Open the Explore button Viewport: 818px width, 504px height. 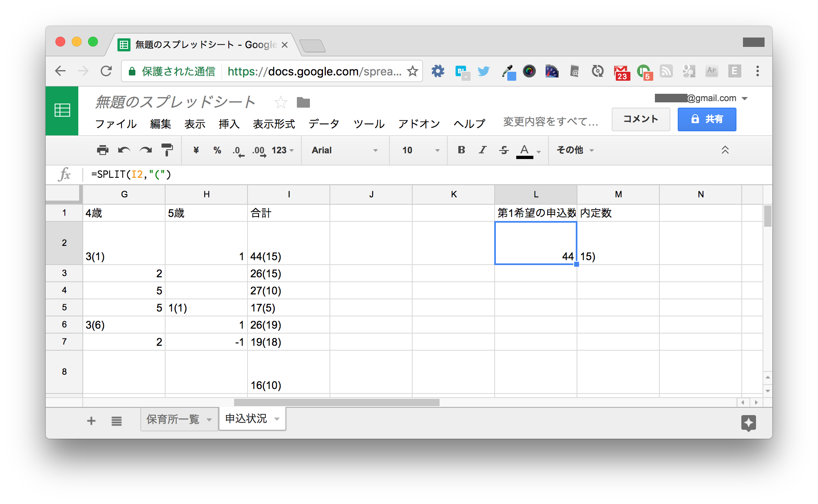748,423
